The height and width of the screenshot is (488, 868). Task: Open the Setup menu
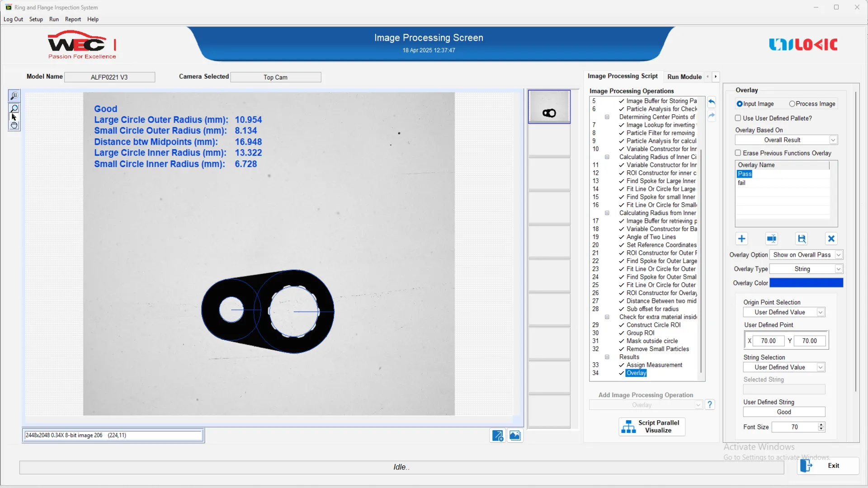(x=36, y=19)
